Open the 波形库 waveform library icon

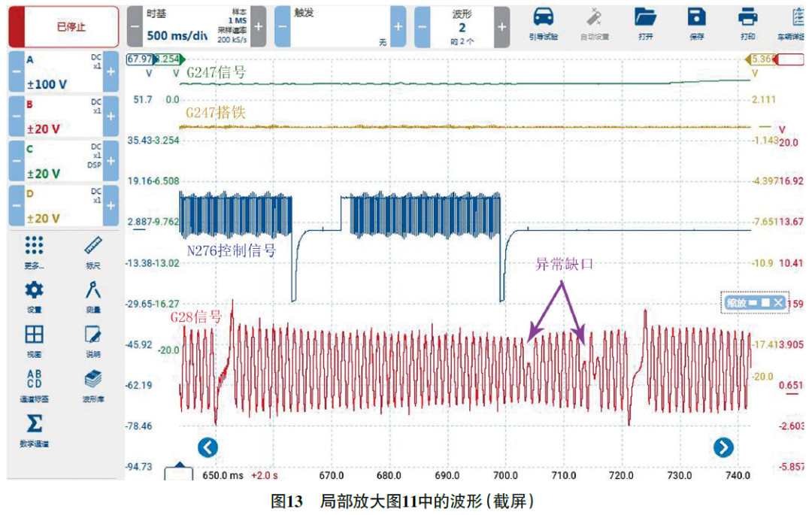[x=93, y=386]
